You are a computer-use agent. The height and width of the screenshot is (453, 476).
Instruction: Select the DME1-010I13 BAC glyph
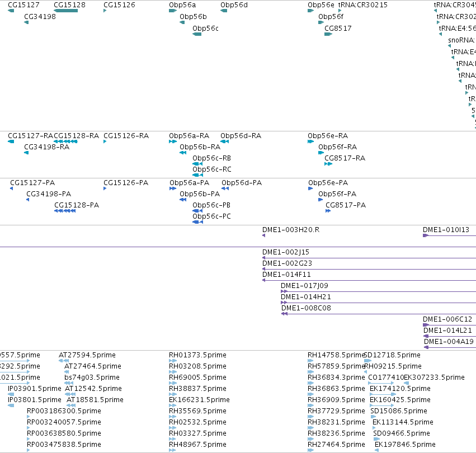coord(449,235)
